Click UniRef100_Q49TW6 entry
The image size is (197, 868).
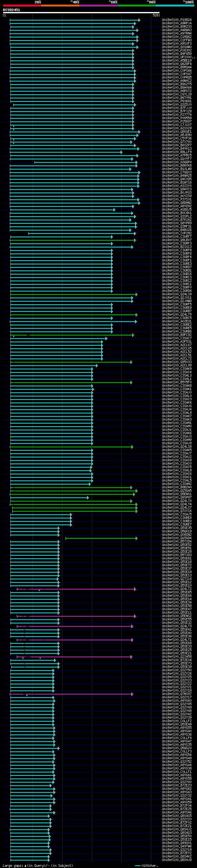pyautogui.click(x=177, y=846)
